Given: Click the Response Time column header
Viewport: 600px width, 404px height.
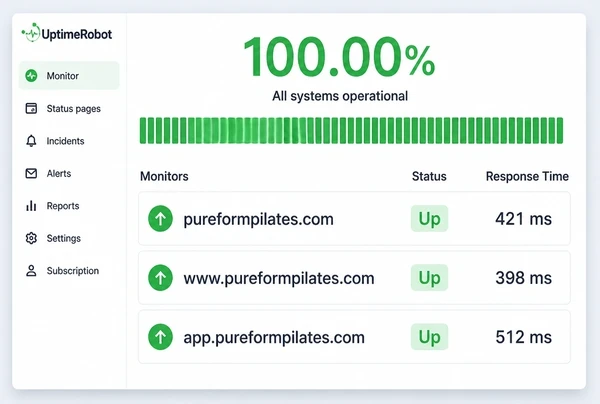Looking at the screenshot, I should point(527,176).
